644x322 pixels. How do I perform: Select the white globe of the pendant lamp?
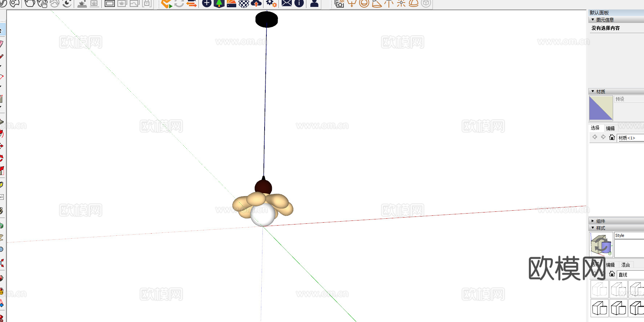[263, 215]
